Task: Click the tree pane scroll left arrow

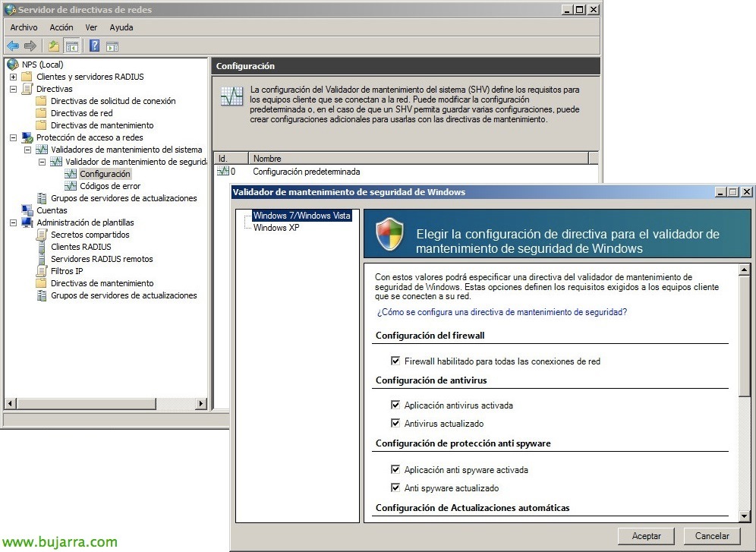Action: 10,403
